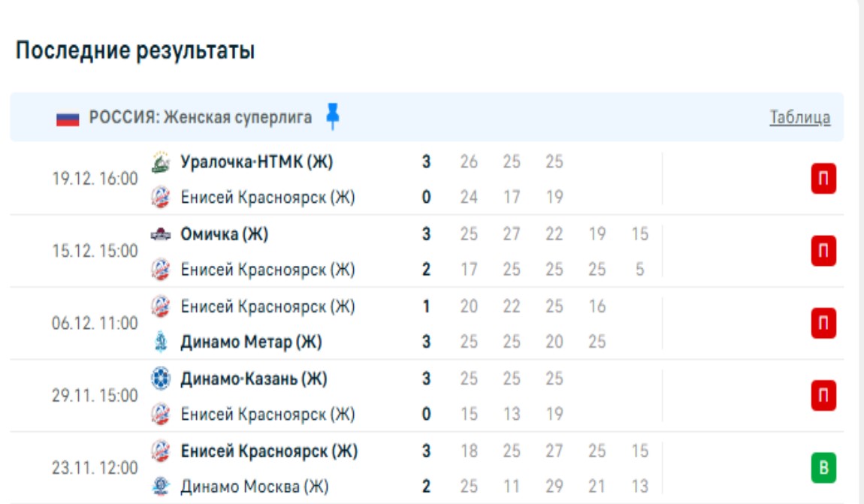This screenshot has height=504, width=864.
Task: Open РОССИЯ: Женская суперлига league link
Action: [200, 117]
